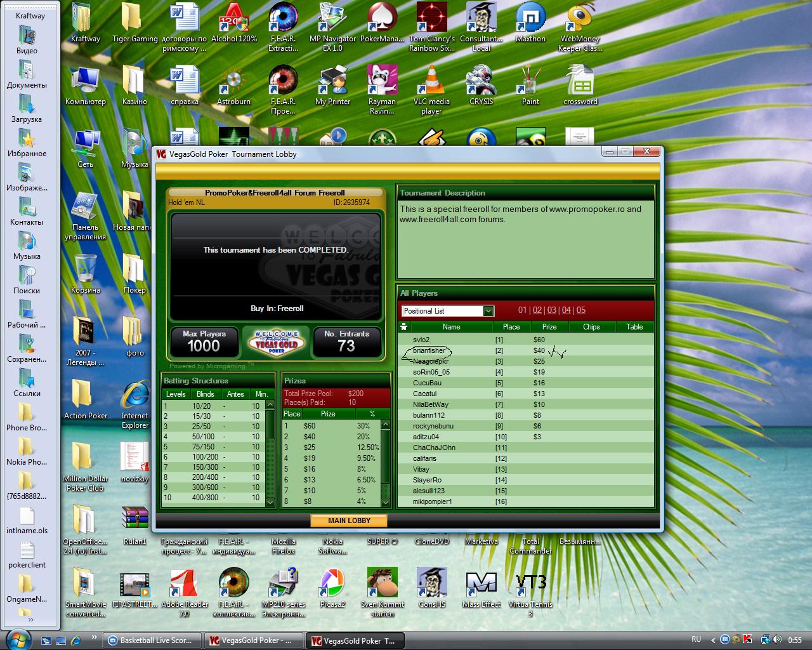Open the VLC media player desktop icon
The image size is (812, 650).
pos(431,83)
